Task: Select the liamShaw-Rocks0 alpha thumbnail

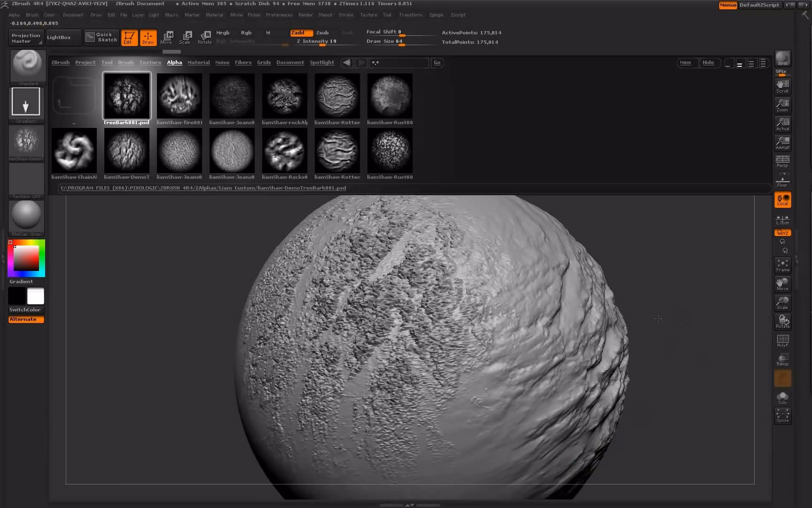Action: tap(284, 151)
